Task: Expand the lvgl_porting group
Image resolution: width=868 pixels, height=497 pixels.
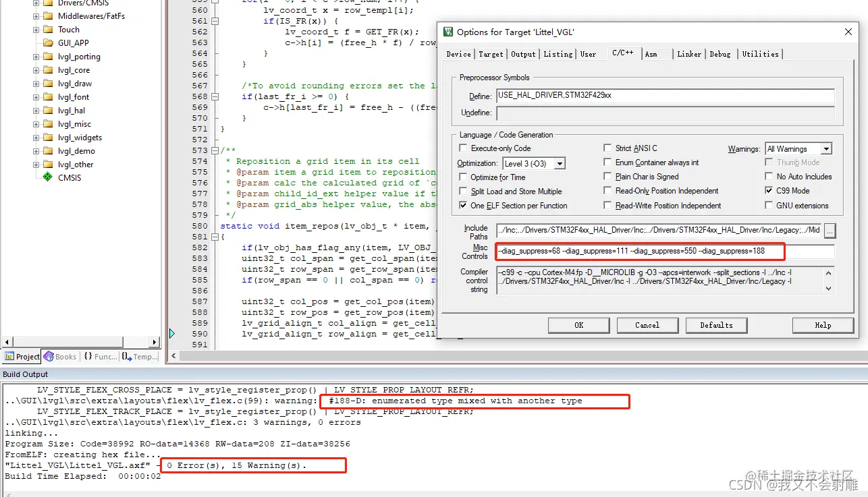Action: tap(36, 57)
